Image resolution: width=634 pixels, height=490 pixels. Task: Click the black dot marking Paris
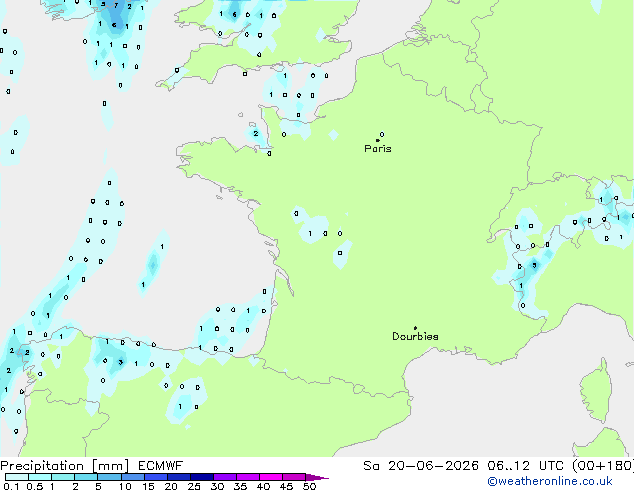point(378,140)
